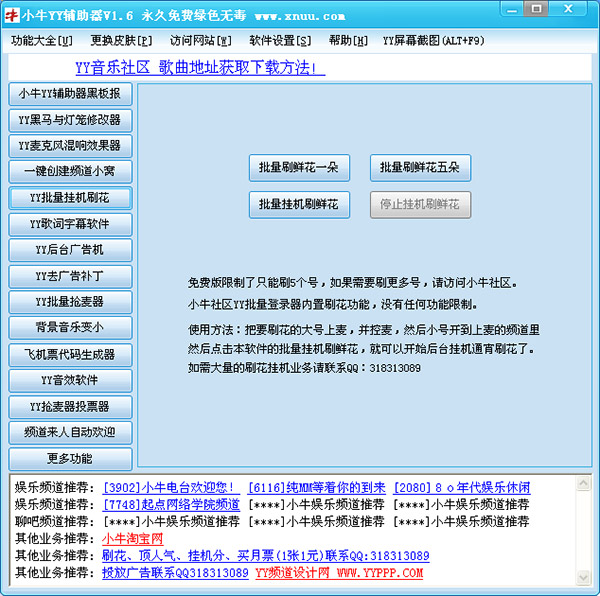This screenshot has height=596, width=600.
Task: Open the 软件设置[S] menu
Action: coord(280,41)
